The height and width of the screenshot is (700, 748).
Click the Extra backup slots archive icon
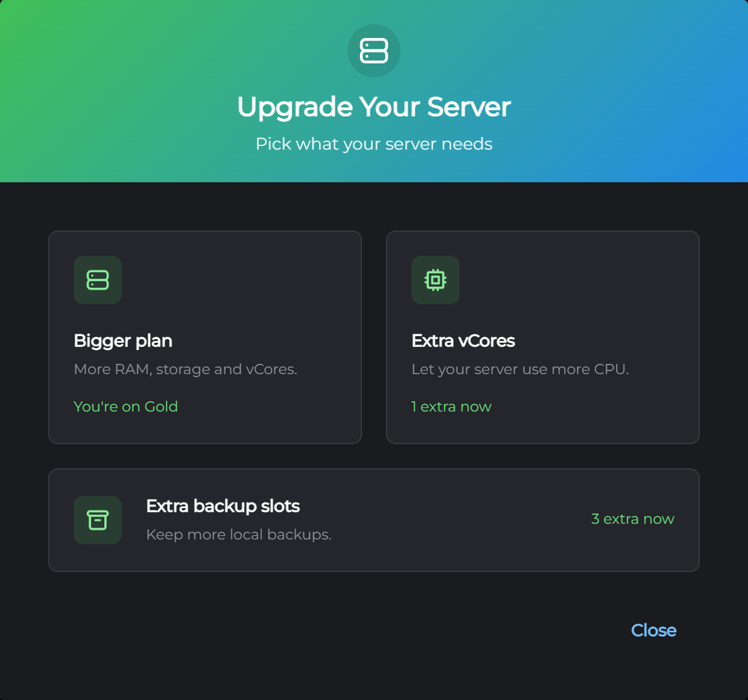[98, 520]
